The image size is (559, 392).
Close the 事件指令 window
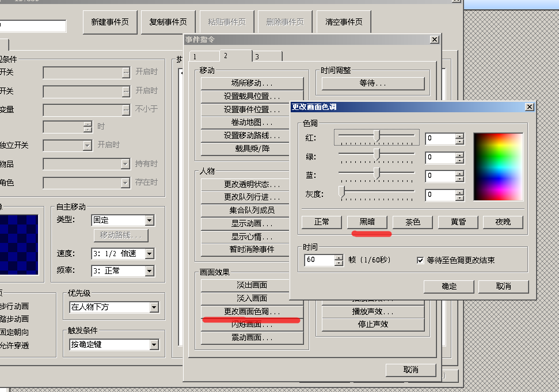[x=434, y=40]
